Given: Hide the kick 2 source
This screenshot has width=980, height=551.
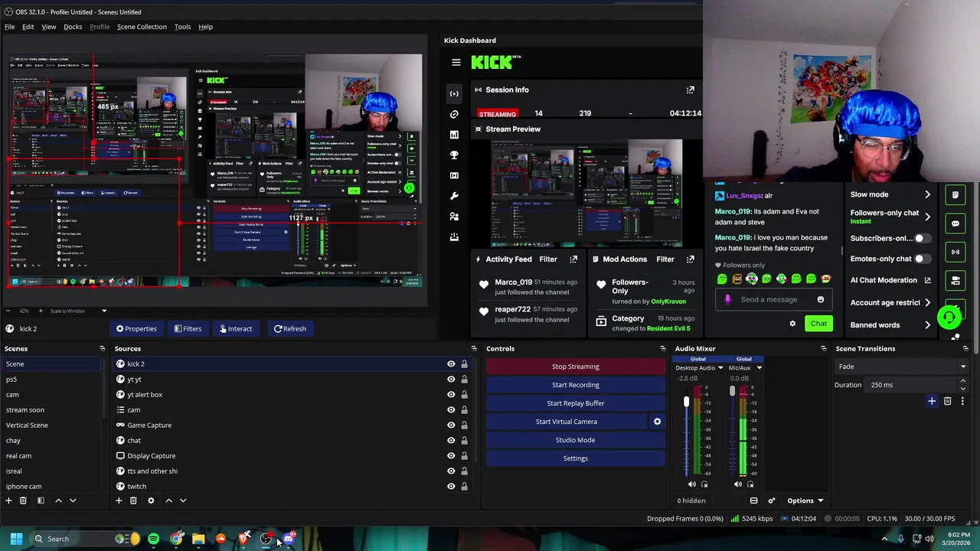Looking at the screenshot, I should pyautogui.click(x=451, y=364).
